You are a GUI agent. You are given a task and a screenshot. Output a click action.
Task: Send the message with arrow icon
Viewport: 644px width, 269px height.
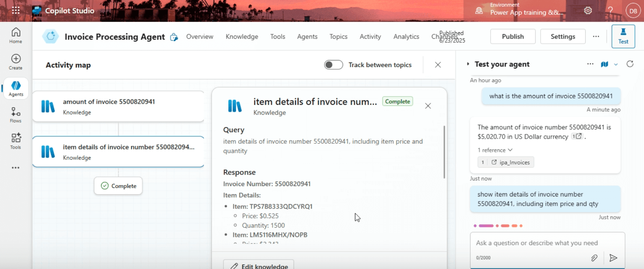(x=613, y=258)
